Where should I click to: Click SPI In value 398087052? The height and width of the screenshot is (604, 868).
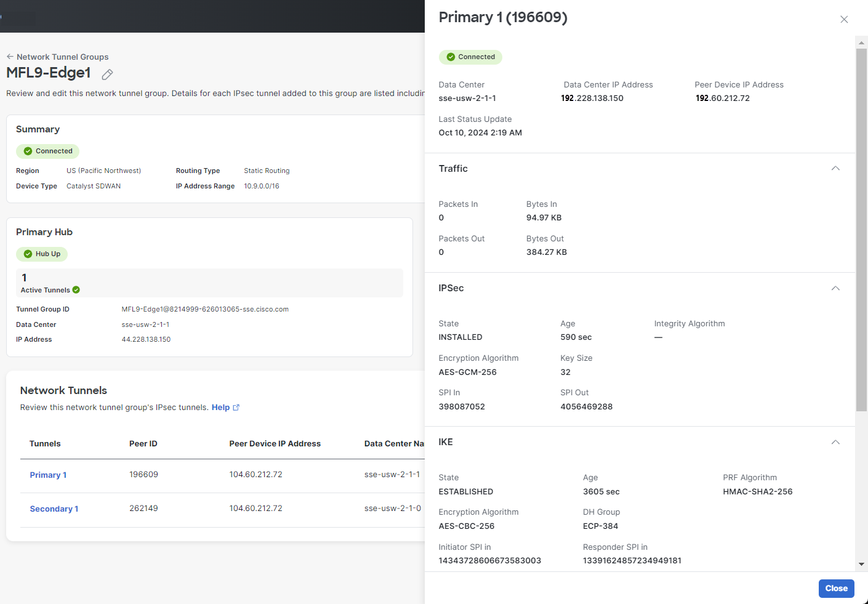click(462, 407)
